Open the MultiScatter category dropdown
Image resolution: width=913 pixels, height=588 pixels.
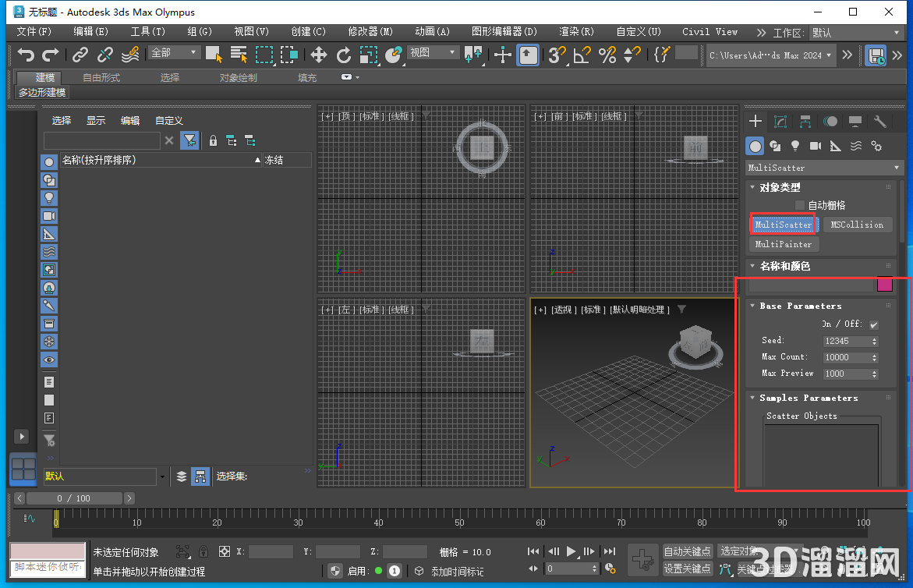click(823, 168)
